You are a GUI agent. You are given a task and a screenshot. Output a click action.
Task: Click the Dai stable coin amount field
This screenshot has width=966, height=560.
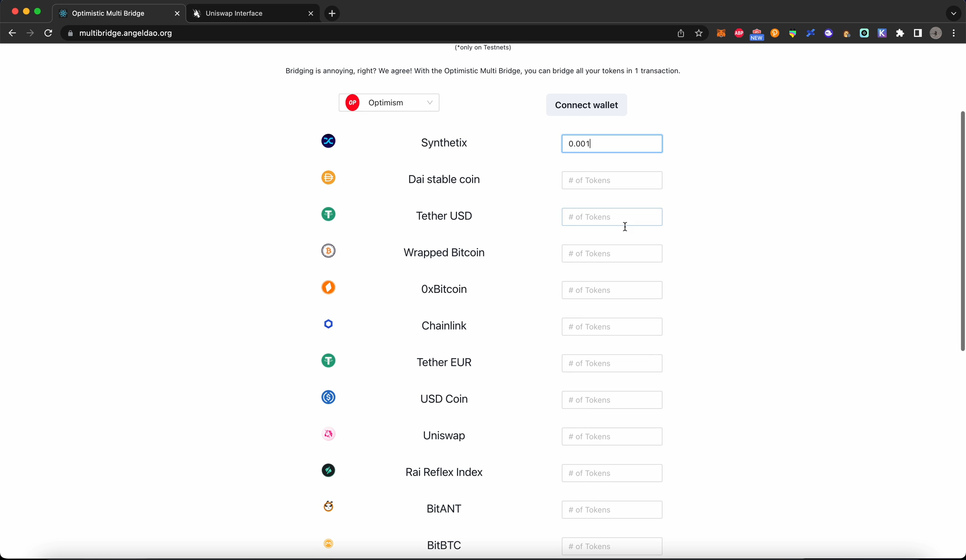coord(612,180)
